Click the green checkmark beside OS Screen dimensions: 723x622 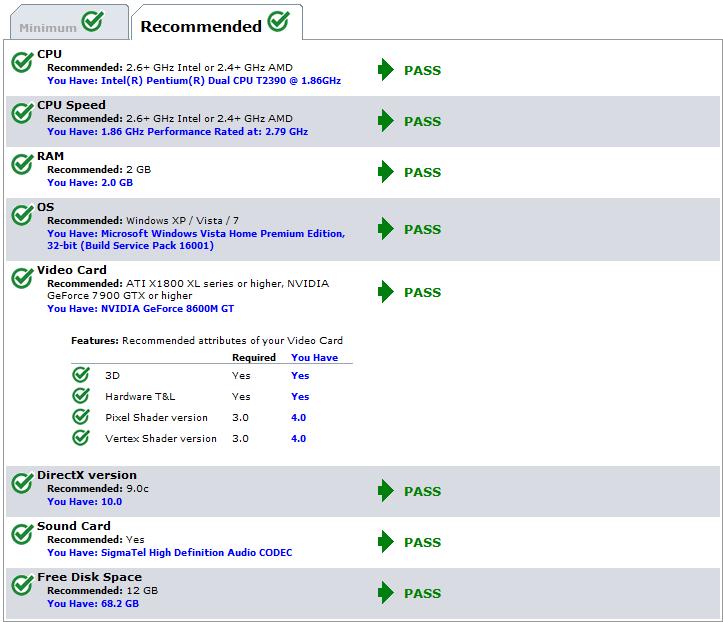pyautogui.click(x=22, y=214)
